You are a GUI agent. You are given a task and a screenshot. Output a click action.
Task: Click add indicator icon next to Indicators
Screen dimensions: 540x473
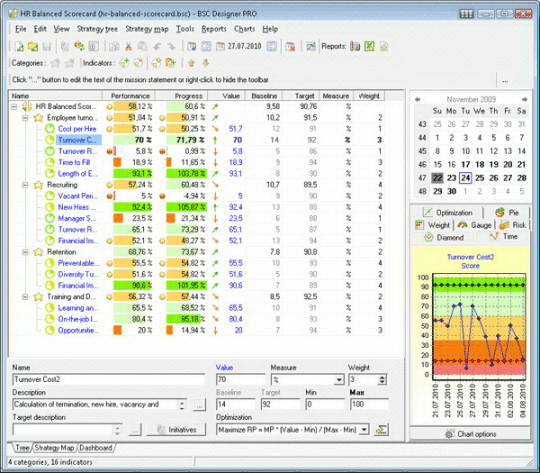point(124,63)
